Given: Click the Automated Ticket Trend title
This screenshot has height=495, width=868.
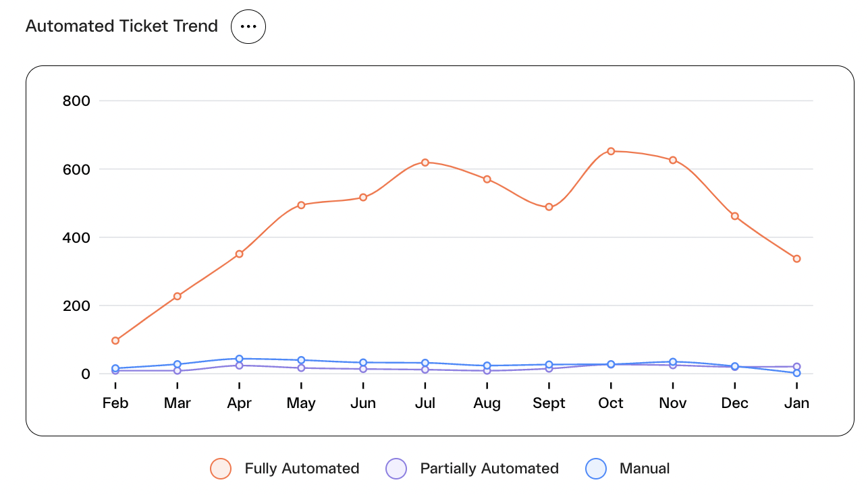Looking at the screenshot, I should point(121,26).
